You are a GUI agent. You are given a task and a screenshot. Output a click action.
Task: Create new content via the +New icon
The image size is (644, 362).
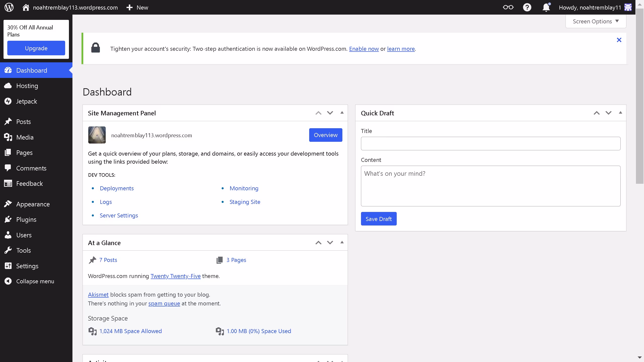[137, 7]
